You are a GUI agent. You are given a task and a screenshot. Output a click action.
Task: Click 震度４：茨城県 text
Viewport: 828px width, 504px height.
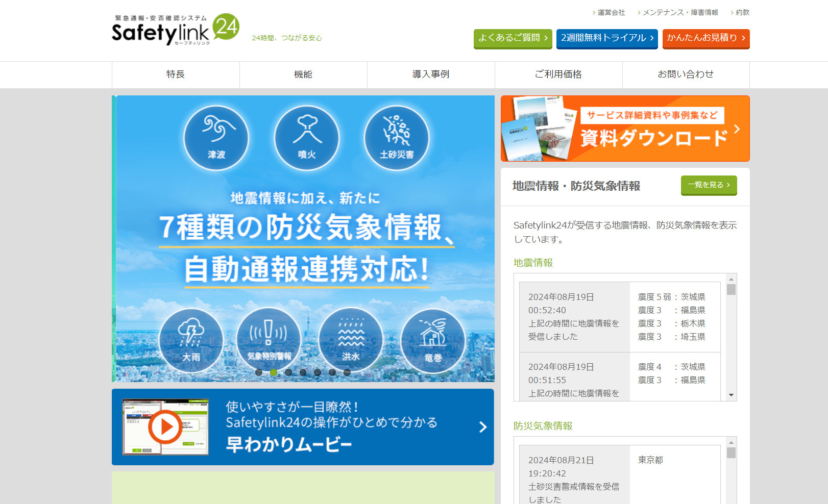coord(672,367)
